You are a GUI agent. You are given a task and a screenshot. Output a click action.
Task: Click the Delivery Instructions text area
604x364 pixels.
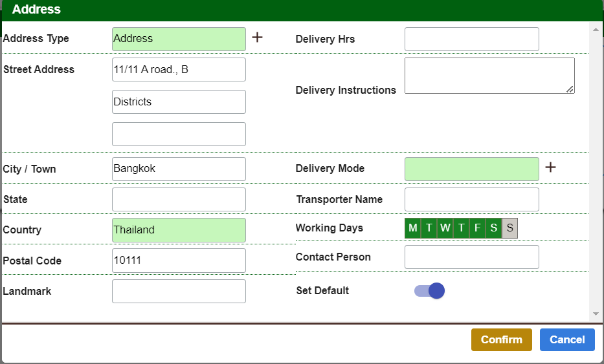point(489,76)
